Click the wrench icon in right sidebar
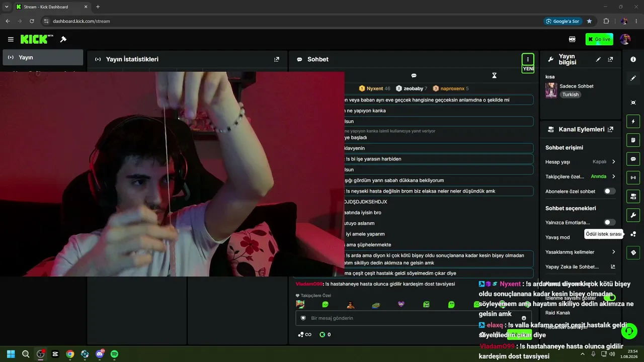This screenshot has height=362, width=644. [x=633, y=215]
